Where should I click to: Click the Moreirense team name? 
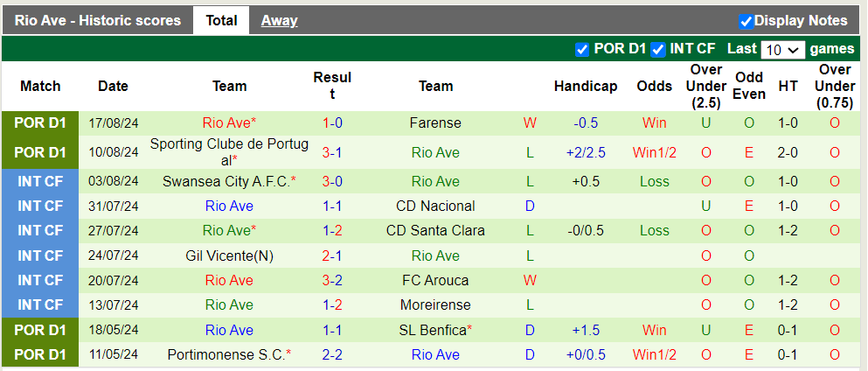click(435, 305)
